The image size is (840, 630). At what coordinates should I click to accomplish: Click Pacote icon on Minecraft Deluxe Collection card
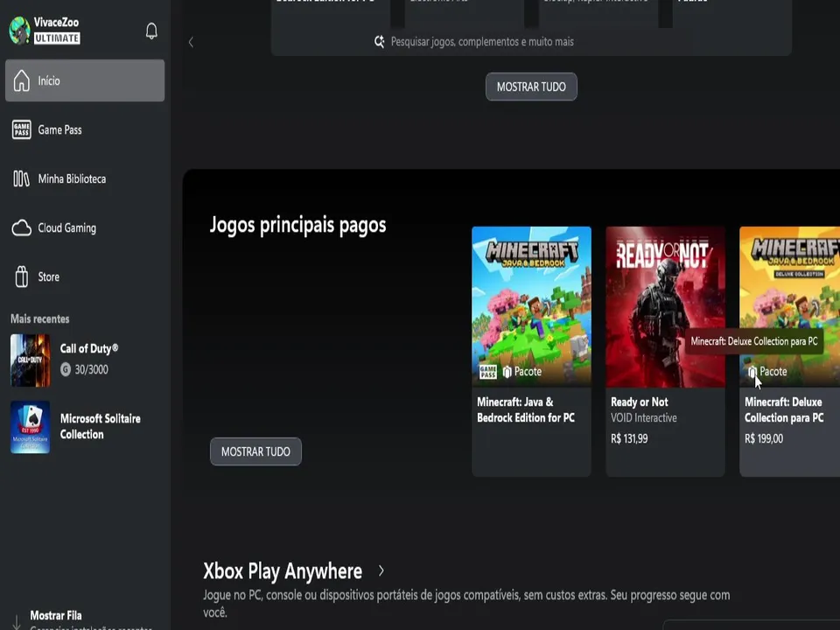tap(752, 371)
